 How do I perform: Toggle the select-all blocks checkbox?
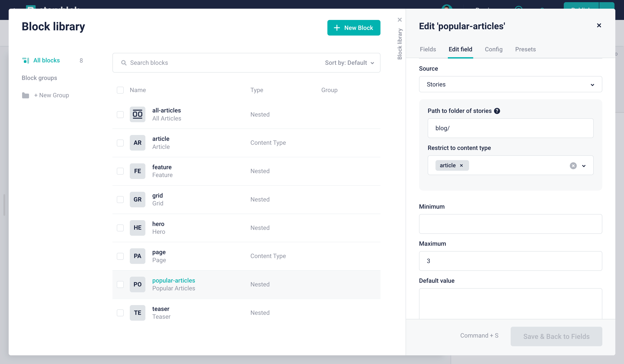coord(120,90)
